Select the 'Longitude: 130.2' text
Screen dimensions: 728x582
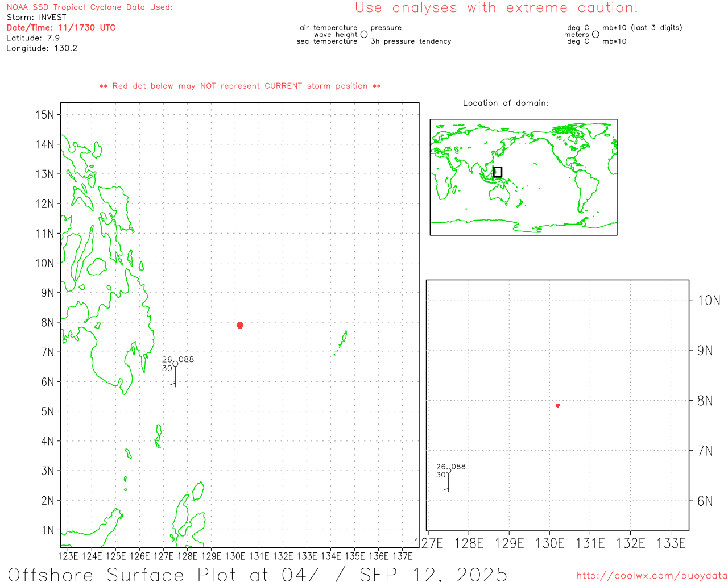pyautogui.click(x=42, y=48)
